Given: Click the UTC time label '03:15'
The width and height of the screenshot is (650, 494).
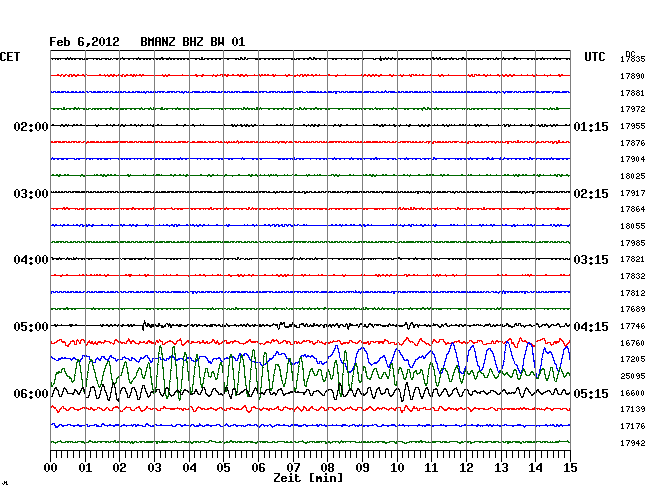Looking at the screenshot, I should coord(591,260).
